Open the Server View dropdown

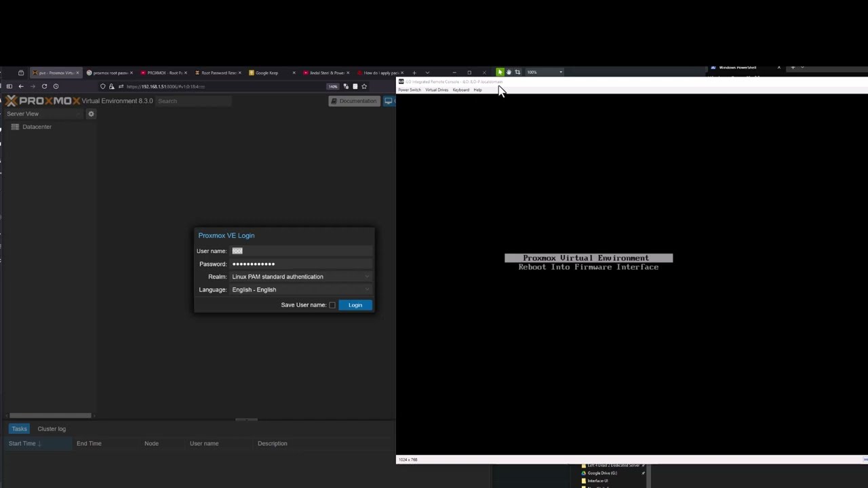(44, 114)
